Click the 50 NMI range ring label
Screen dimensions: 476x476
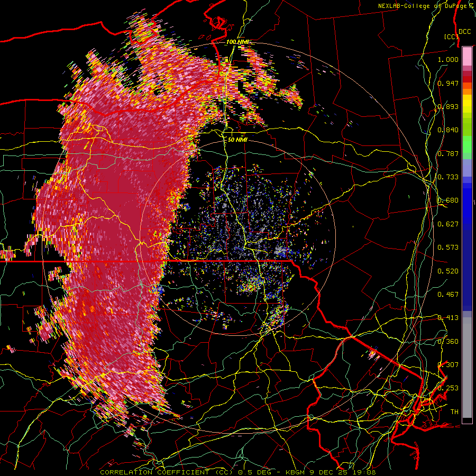click(237, 140)
